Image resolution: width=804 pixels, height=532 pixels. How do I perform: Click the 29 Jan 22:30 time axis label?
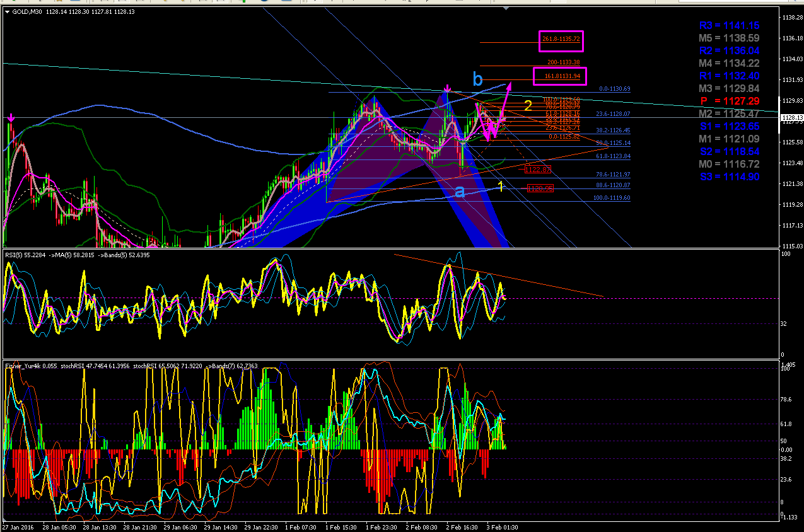pos(262,527)
